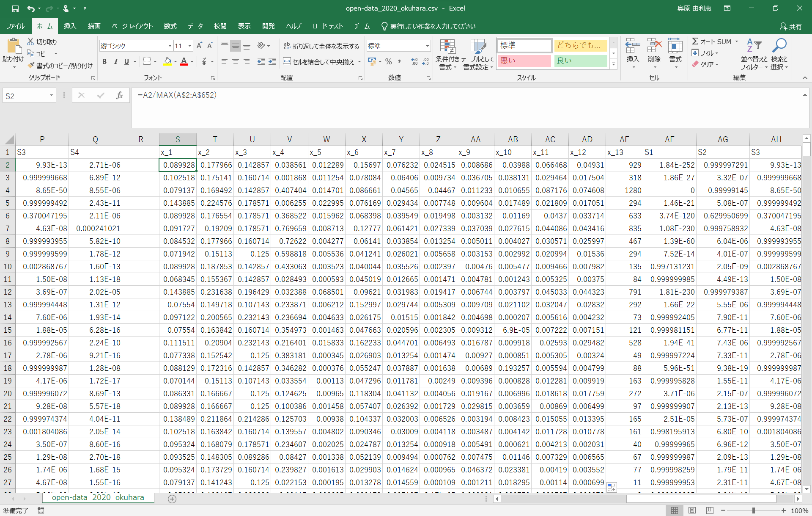The width and height of the screenshot is (812, 516).
Task: Click the Save icon in quick access toolbar
Action: coord(15,8)
